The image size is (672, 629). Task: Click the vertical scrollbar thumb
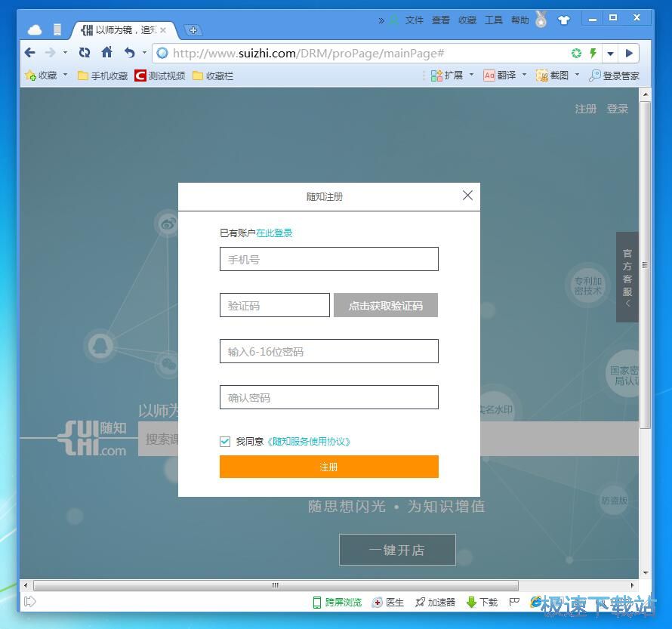click(x=646, y=265)
